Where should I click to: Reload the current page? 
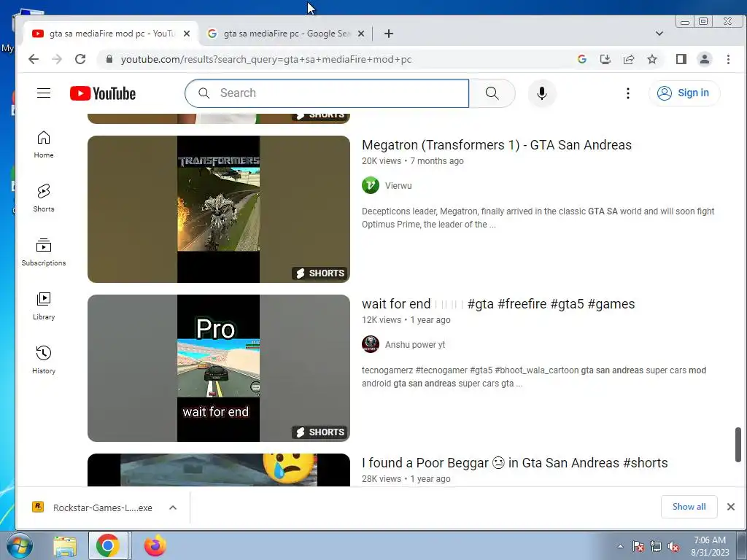coord(80,59)
